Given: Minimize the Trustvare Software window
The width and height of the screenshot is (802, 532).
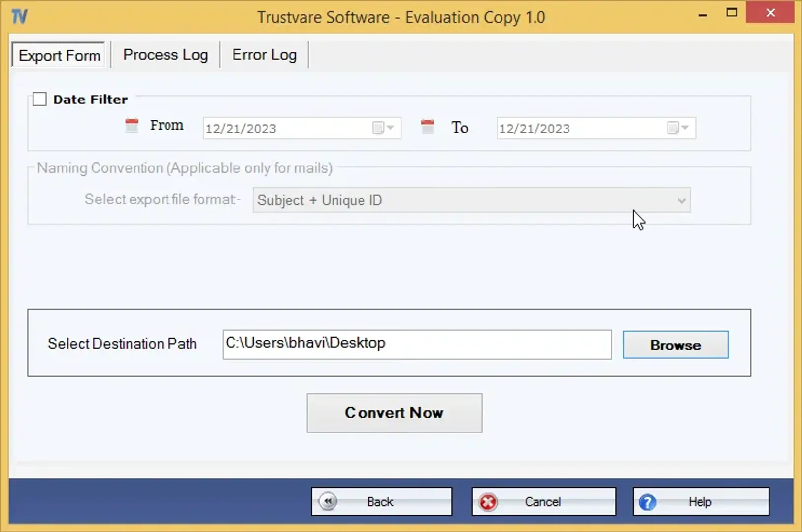Looking at the screenshot, I should tap(702, 15).
